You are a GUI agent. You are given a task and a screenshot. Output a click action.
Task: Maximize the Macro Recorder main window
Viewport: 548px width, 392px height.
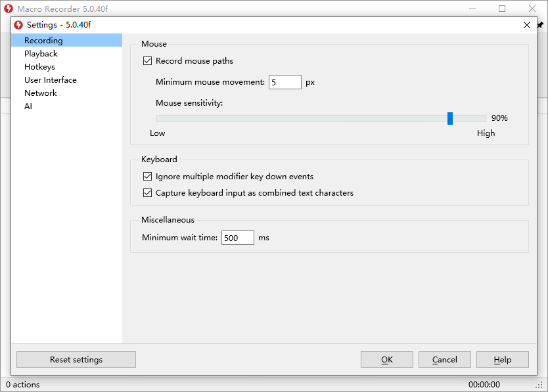coord(502,9)
